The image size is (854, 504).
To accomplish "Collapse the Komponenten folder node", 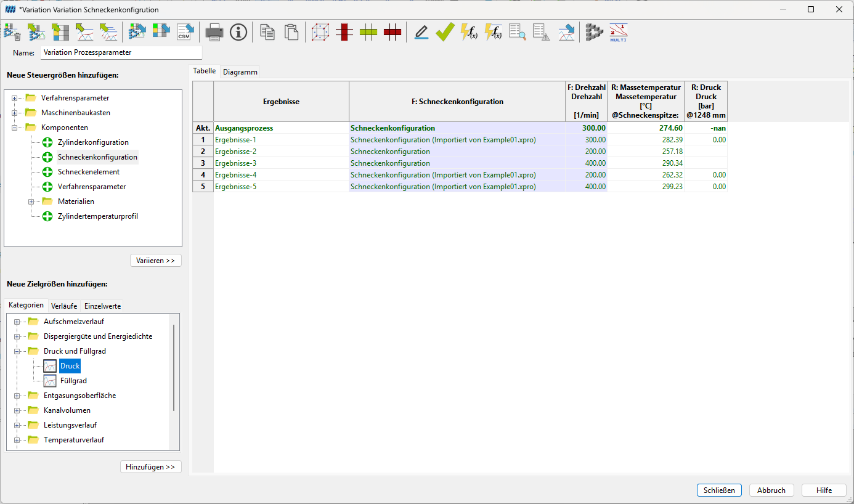I will 14,128.
